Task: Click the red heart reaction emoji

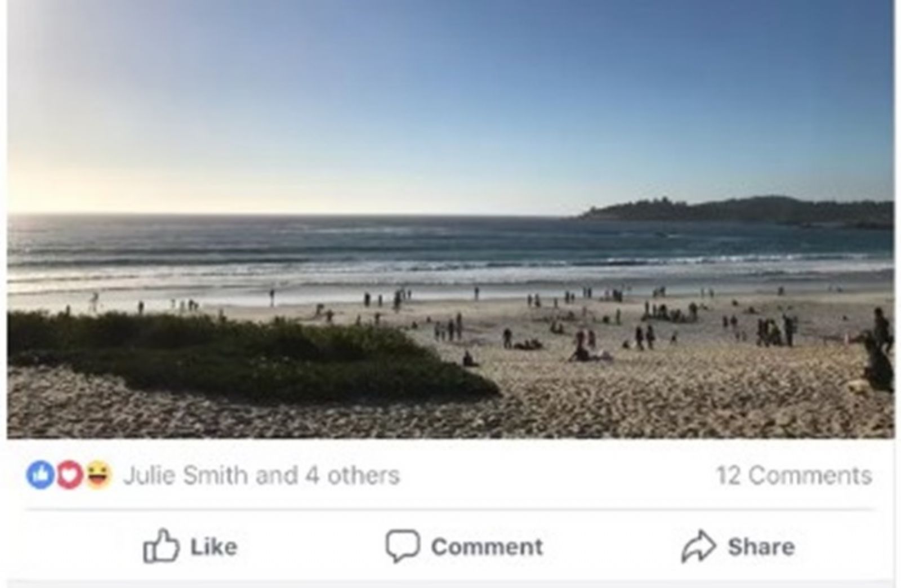Action: click(69, 475)
